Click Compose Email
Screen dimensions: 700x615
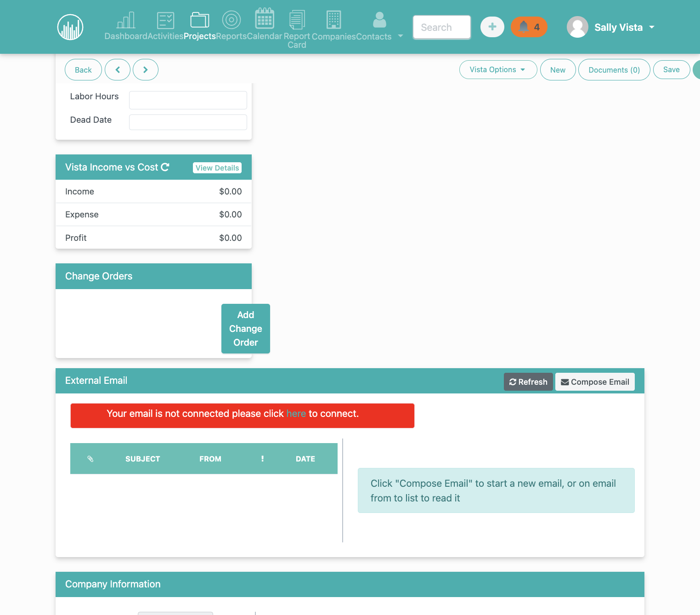[595, 382]
